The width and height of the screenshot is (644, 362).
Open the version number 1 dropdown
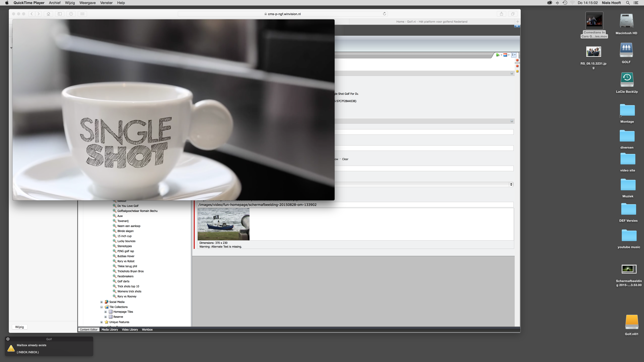[x=513, y=55]
